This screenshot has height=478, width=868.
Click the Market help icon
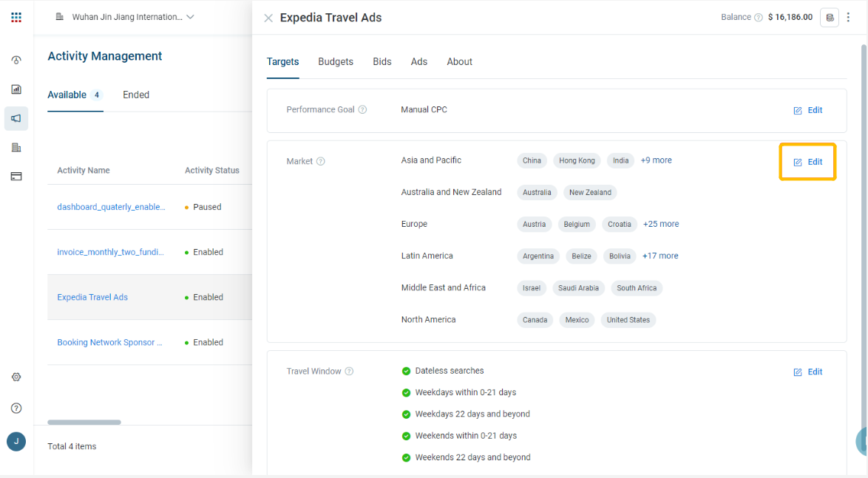coord(321,162)
